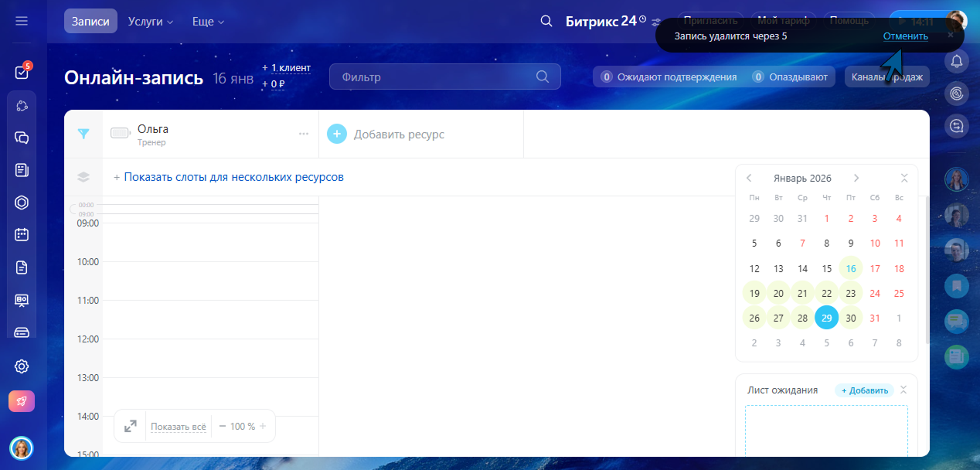Click the search magnifier in top bar
980x470 pixels.
point(546,21)
